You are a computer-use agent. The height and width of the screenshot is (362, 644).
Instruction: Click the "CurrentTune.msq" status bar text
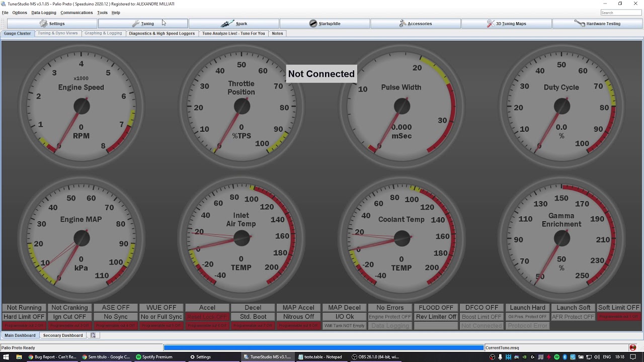click(502, 348)
